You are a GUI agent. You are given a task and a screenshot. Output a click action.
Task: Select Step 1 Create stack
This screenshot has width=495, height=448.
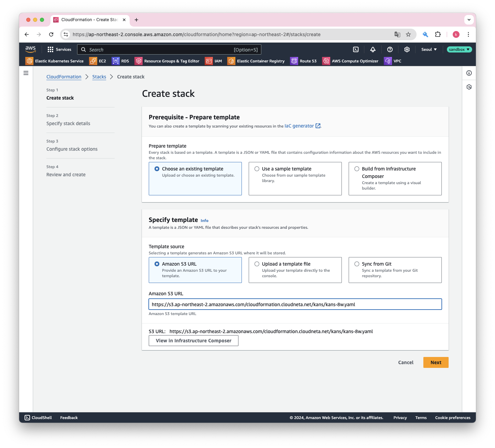click(x=60, y=98)
